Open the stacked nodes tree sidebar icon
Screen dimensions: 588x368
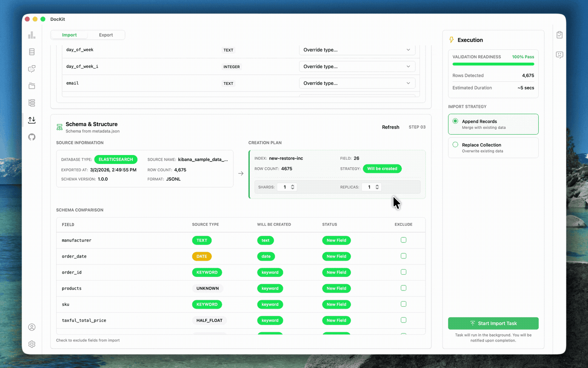click(x=31, y=103)
